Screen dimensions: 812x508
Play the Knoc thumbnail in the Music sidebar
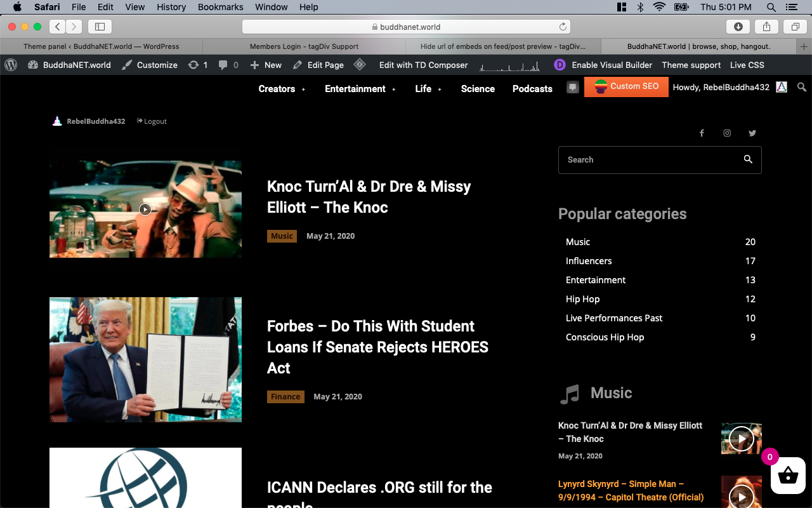tap(742, 438)
